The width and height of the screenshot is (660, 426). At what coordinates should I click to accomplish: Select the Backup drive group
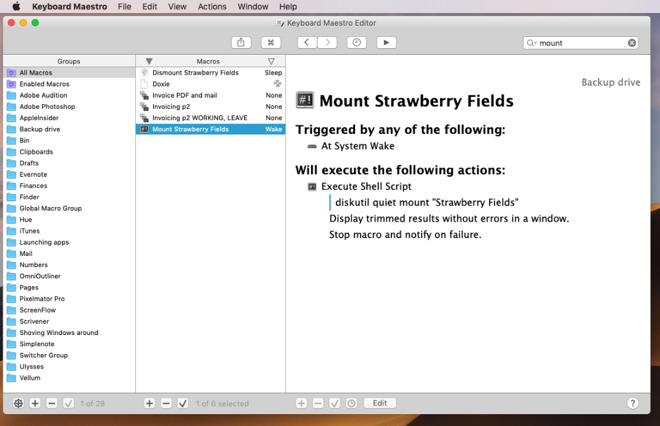[x=69, y=129]
